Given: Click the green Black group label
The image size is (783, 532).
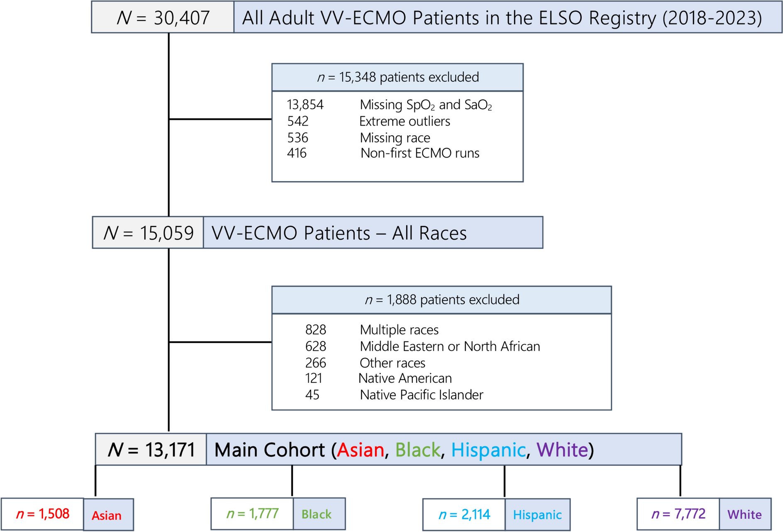Looking at the screenshot, I should 317,515.
